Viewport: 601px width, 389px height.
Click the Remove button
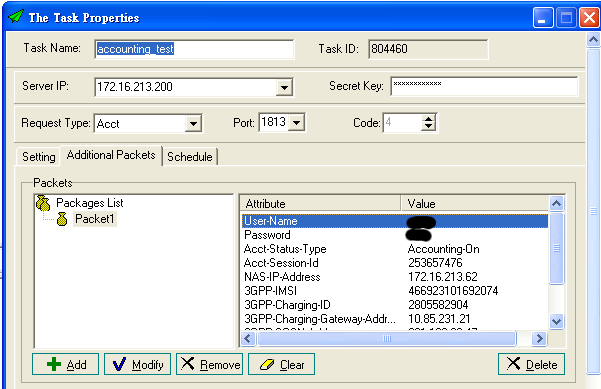point(210,364)
